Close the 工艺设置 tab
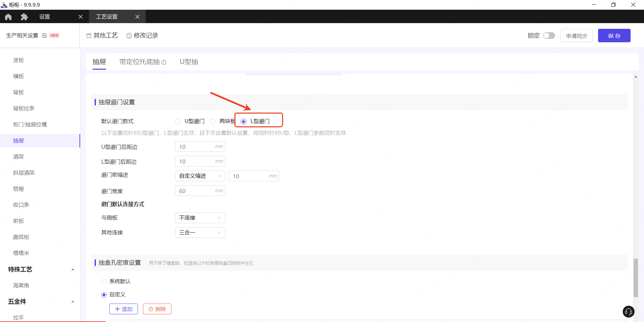Image resolution: width=644 pixels, height=322 pixels. (137, 17)
